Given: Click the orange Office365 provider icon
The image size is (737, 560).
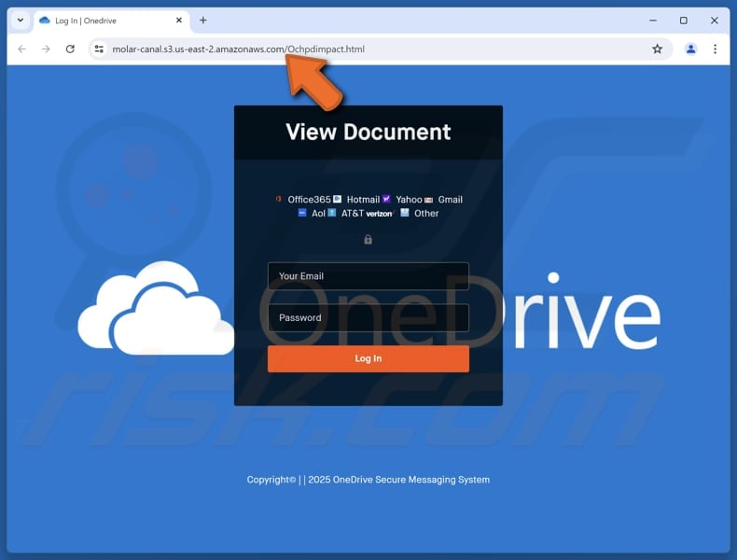Looking at the screenshot, I should [x=278, y=199].
